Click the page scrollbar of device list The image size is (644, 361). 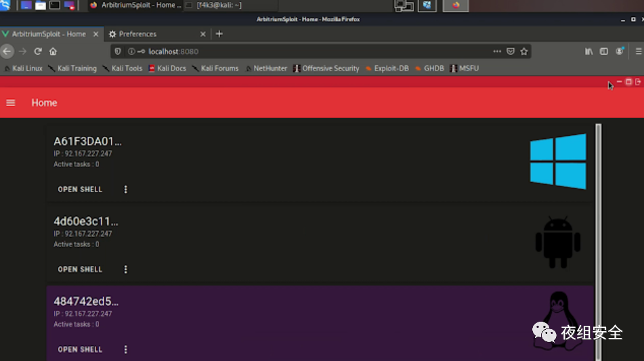click(x=599, y=242)
